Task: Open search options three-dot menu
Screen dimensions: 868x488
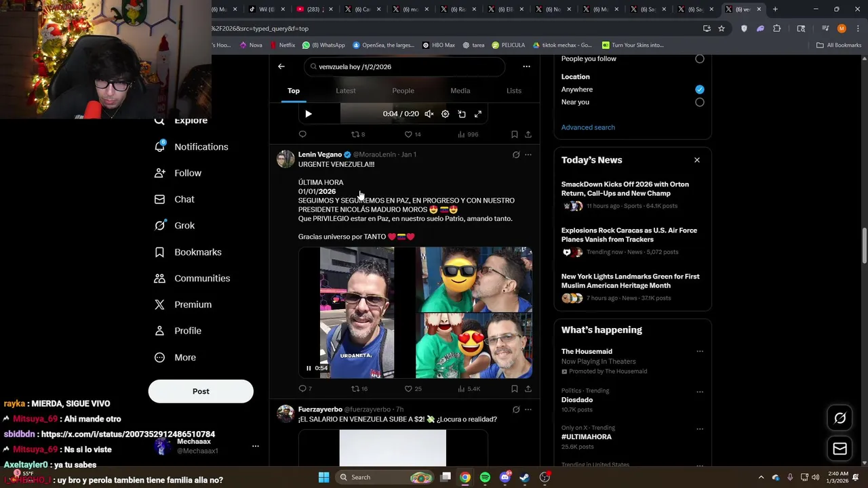Action: click(526, 66)
